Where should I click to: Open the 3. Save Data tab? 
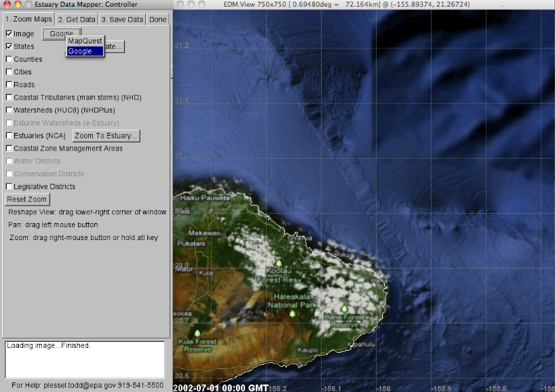(121, 19)
